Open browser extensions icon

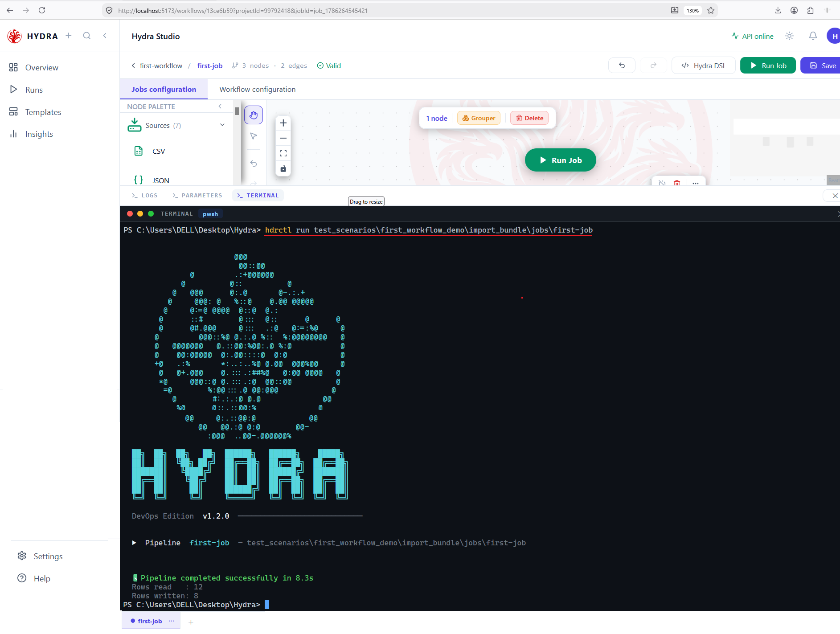click(810, 10)
